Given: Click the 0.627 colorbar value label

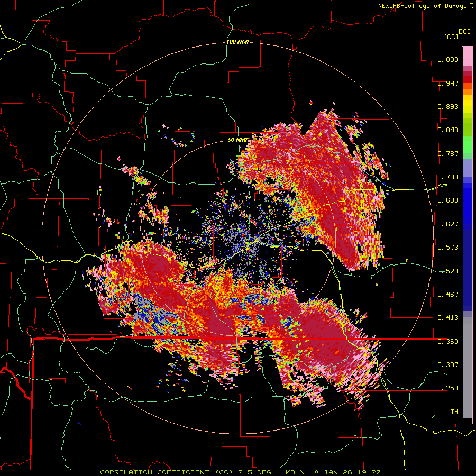Looking at the screenshot, I should 448,224.
